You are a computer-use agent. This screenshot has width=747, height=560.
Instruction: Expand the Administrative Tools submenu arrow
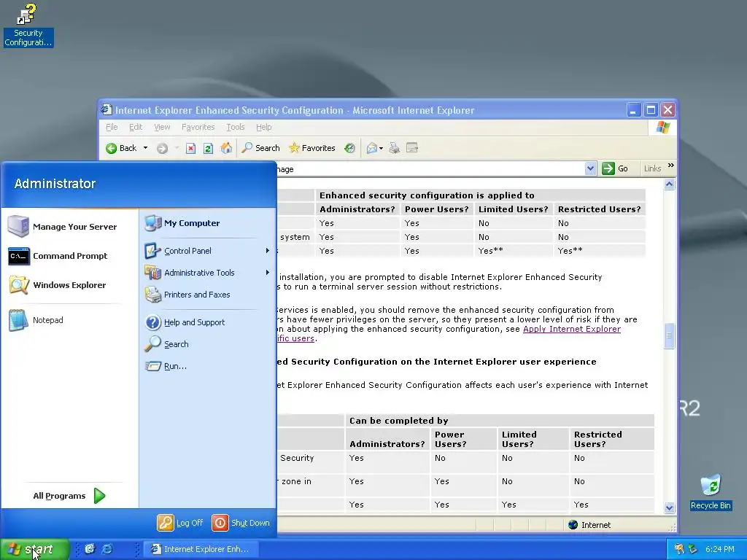[267, 273]
